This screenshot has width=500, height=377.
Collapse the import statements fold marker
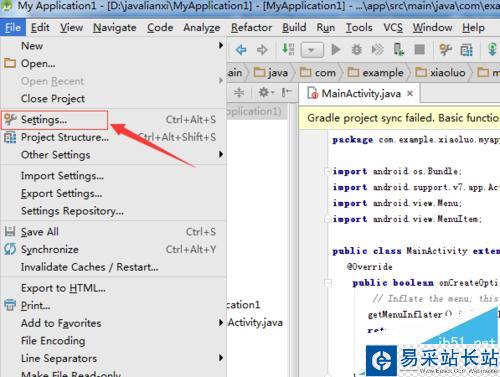[x=328, y=171]
